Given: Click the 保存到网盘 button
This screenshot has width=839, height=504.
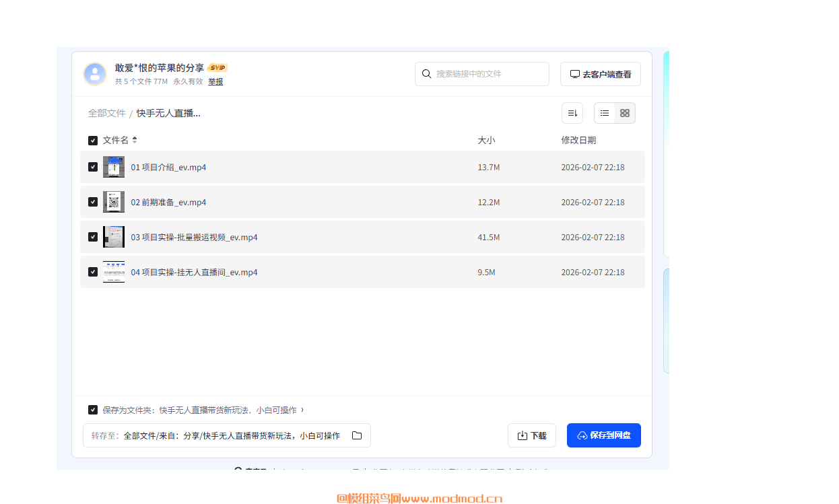Looking at the screenshot, I should [603, 435].
